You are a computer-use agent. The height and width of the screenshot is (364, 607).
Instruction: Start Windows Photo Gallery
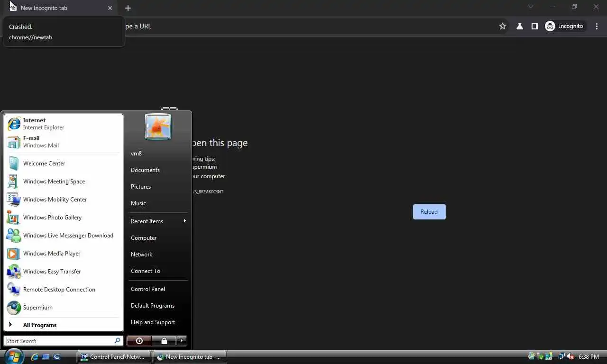click(x=64, y=218)
